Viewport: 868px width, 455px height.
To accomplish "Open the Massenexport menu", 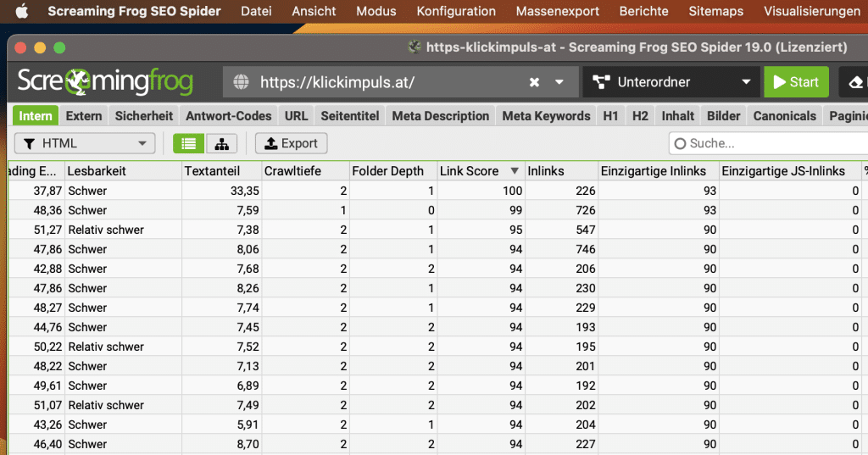I will click(x=558, y=11).
